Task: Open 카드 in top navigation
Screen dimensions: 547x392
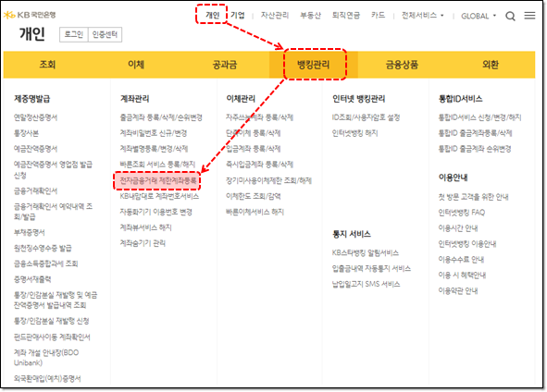Action: point(378,16)
